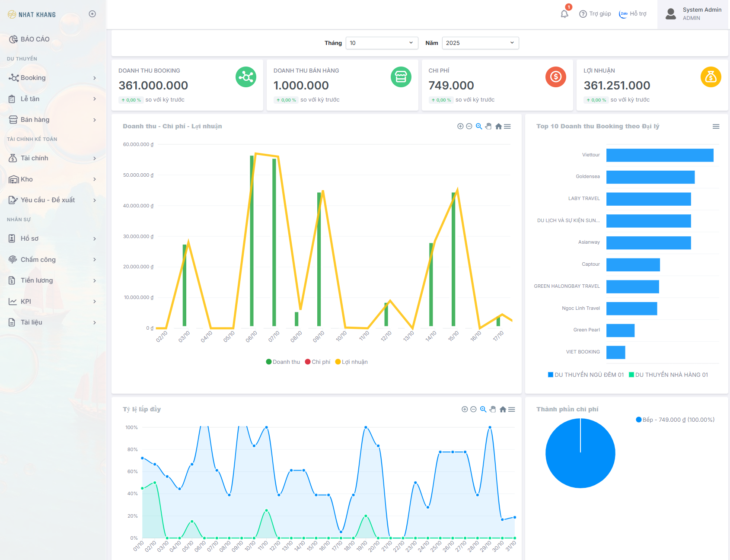Click the notification bell icon
The image size is (730, 560).
click(x=564, y=14)
